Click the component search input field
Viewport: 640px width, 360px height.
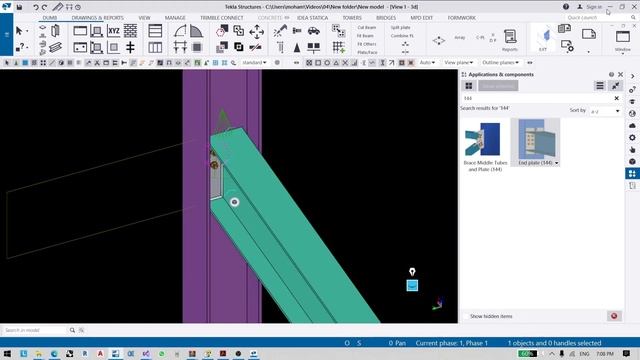coord(537,98)
